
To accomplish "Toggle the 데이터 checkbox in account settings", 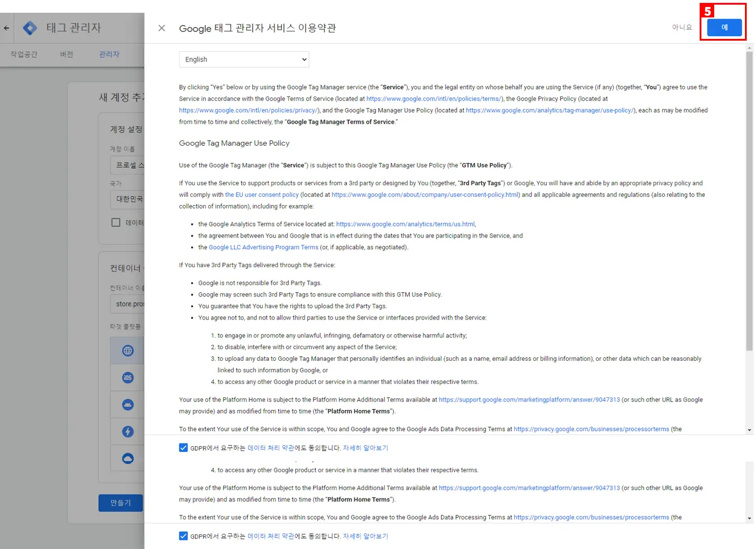I will tap(116, 223).
